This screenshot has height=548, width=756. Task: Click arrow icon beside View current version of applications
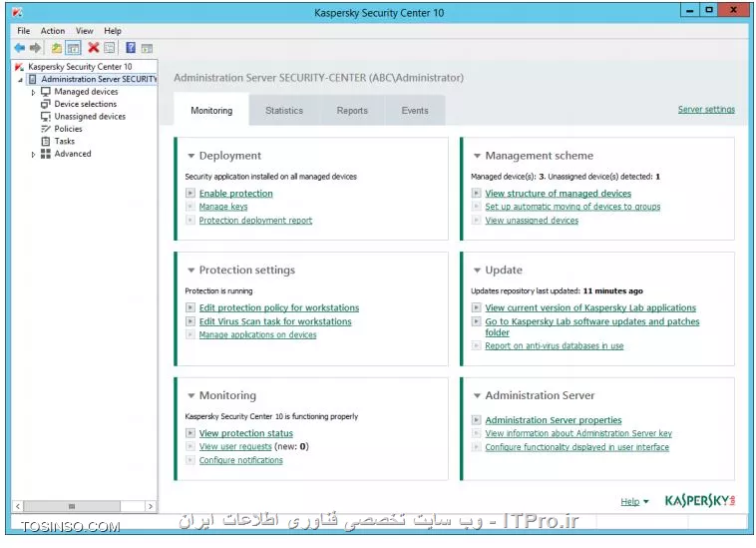(477, 307)
